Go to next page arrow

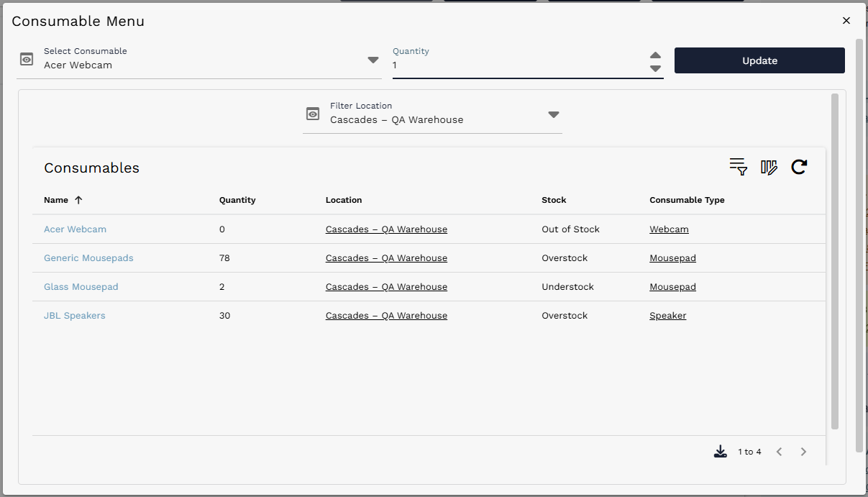point(803,452)
